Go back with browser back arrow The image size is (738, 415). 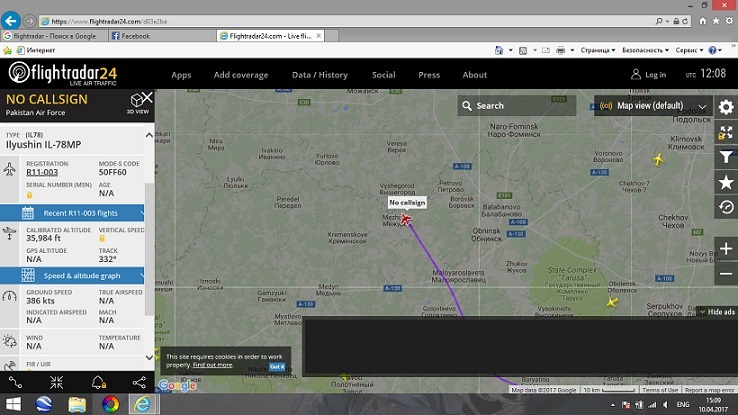(x=10, y=21)
